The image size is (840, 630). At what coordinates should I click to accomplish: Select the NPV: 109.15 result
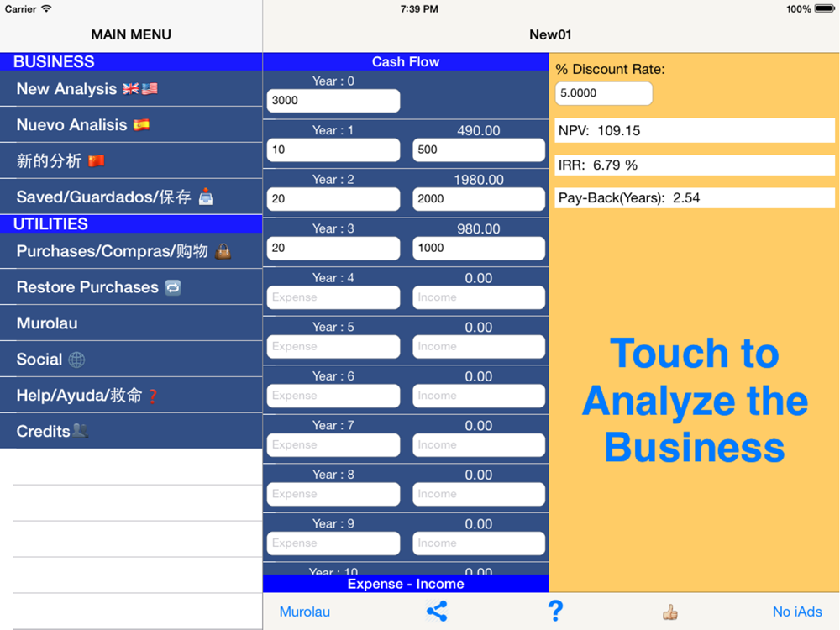coord(695,131)
